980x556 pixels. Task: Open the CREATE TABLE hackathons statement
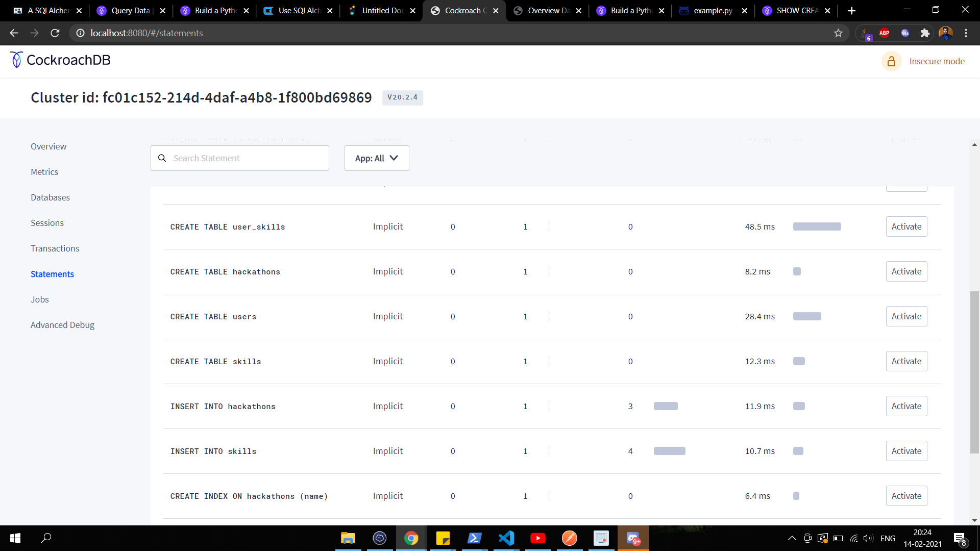(225, 272)
